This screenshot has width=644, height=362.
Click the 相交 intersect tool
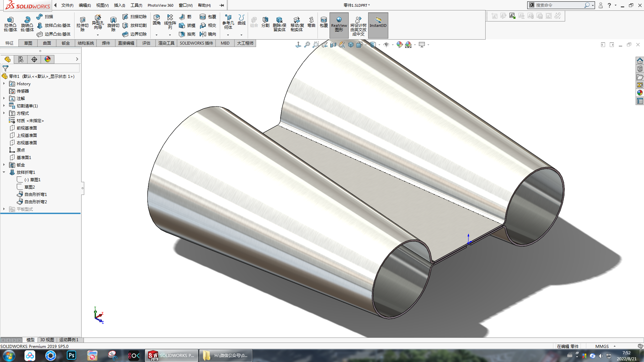tap(208, 25)
